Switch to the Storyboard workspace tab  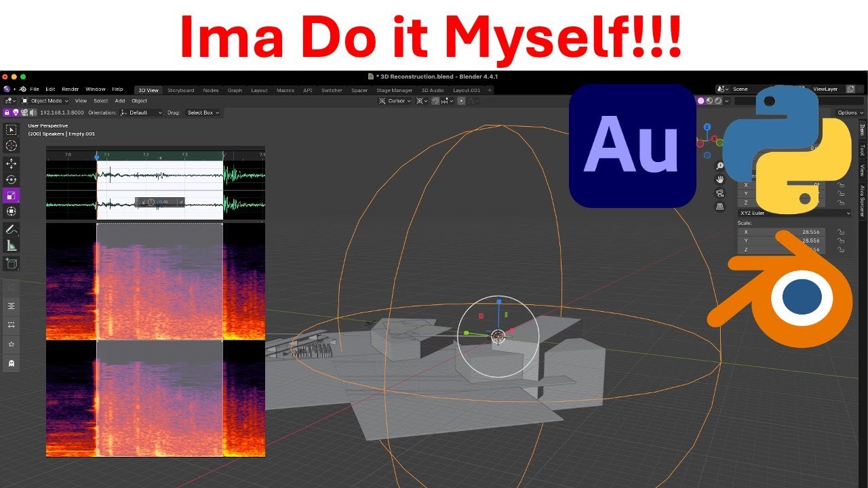(x=181, y=90)
